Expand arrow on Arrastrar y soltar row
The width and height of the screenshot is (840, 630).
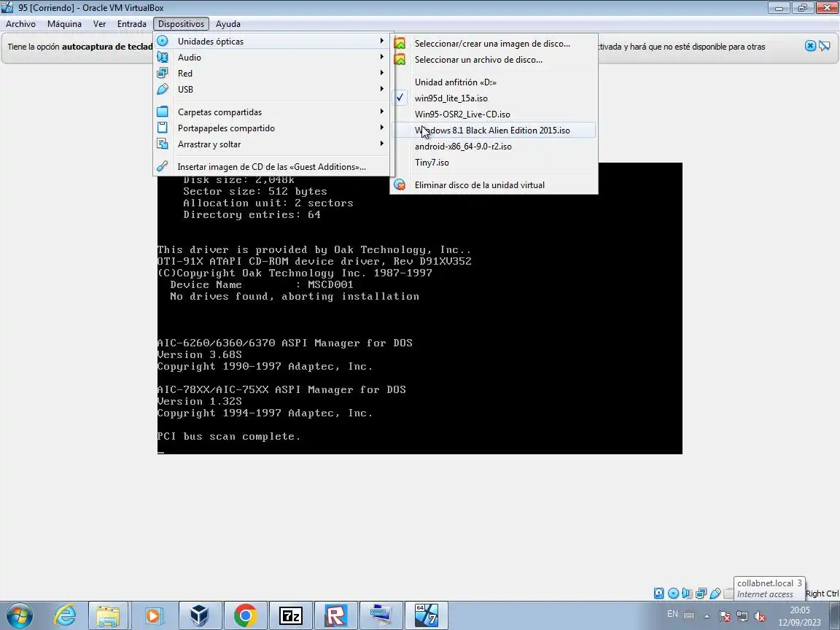pos(382,144)
